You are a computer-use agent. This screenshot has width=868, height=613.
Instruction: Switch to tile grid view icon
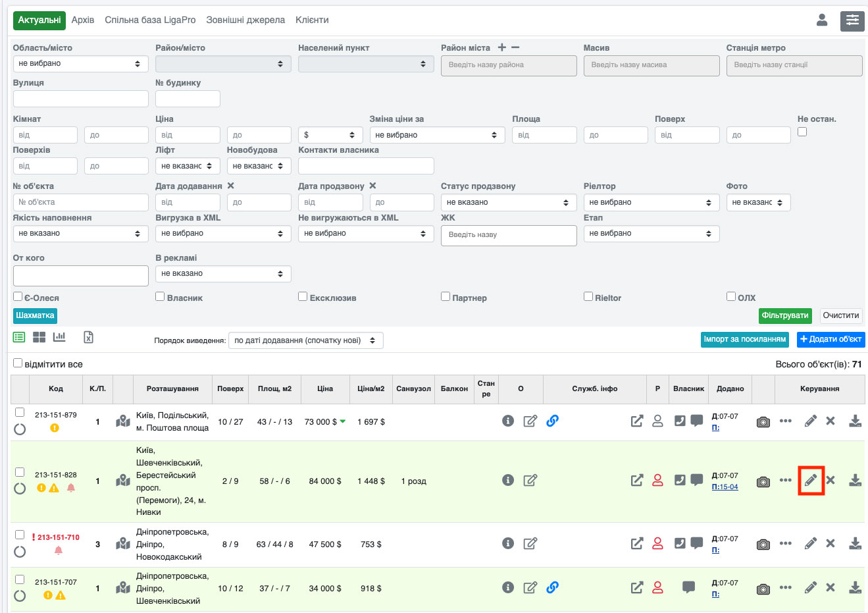click(39, 337)
